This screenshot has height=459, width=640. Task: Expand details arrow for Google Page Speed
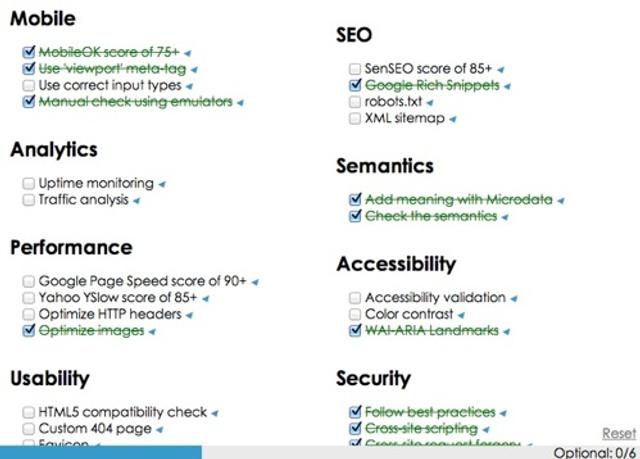255,282
